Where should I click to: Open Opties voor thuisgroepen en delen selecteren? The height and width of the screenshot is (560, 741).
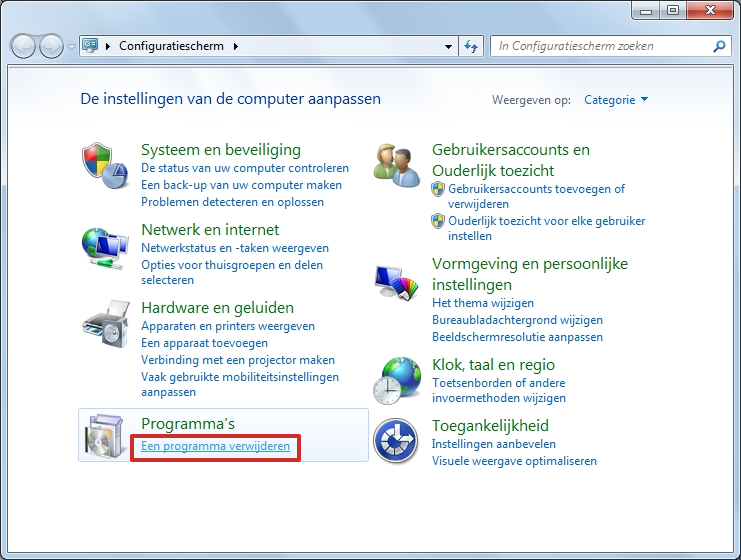[232, 272]
